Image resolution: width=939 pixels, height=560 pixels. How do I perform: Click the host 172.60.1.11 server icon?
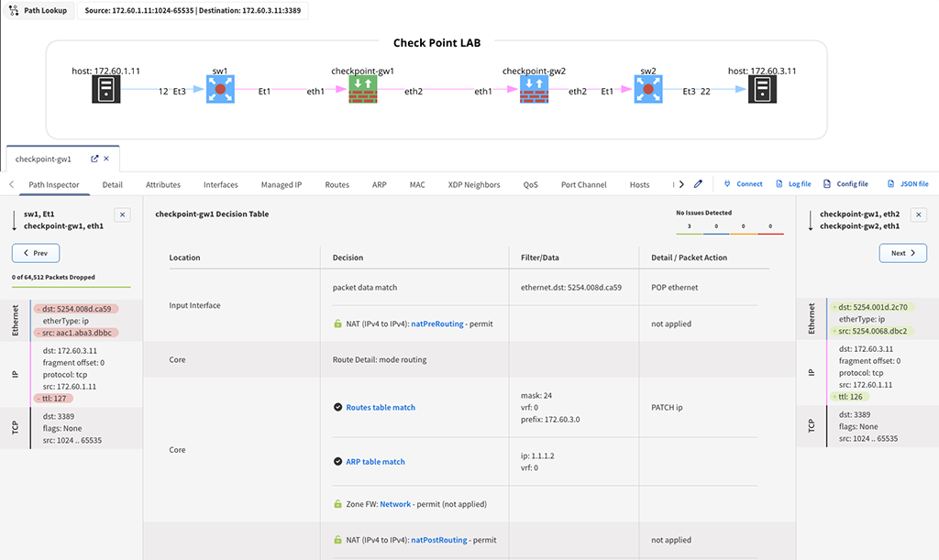tap(106, 89)
